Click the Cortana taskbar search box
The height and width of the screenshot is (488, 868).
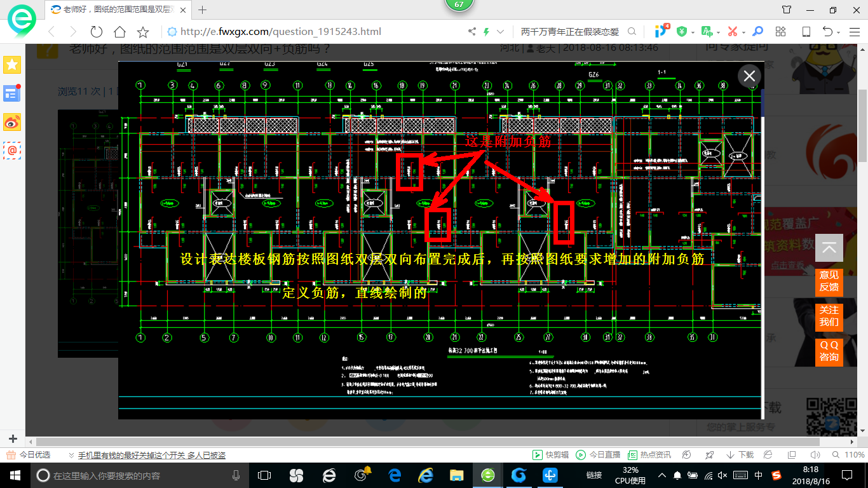pos(140,475)
